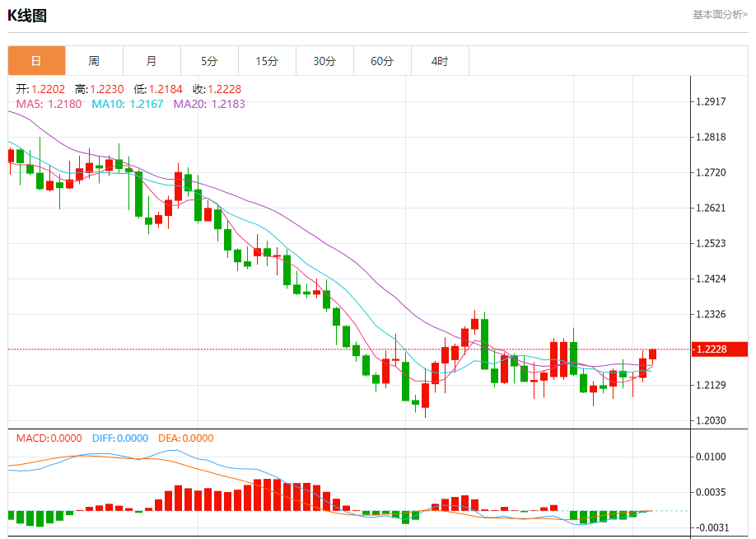Click the DEA:0.0000 indicator label
756x539 pixels.
click(185, 438)
